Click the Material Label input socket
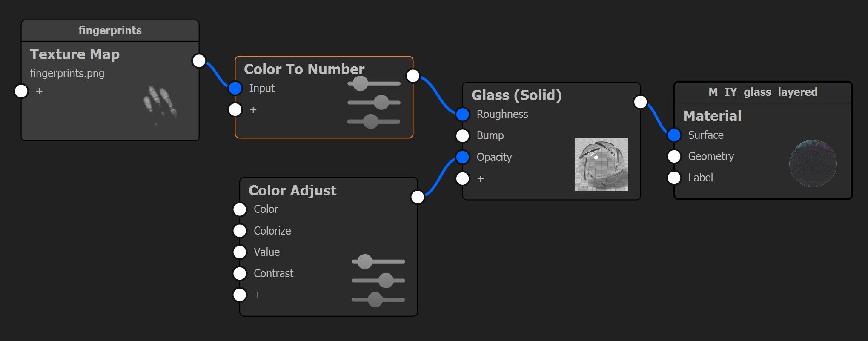The image size is (868, 341). pyautogui.click(x=674, y=178)
